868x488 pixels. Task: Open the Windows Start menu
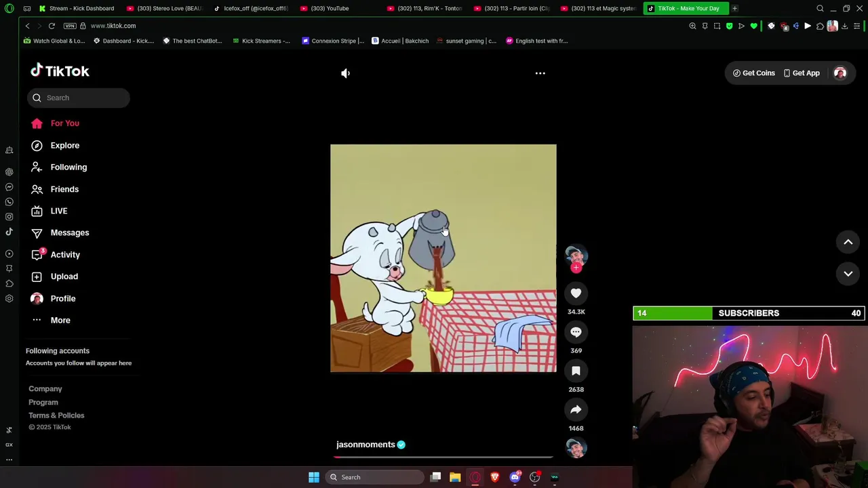[x=313, y=477]
